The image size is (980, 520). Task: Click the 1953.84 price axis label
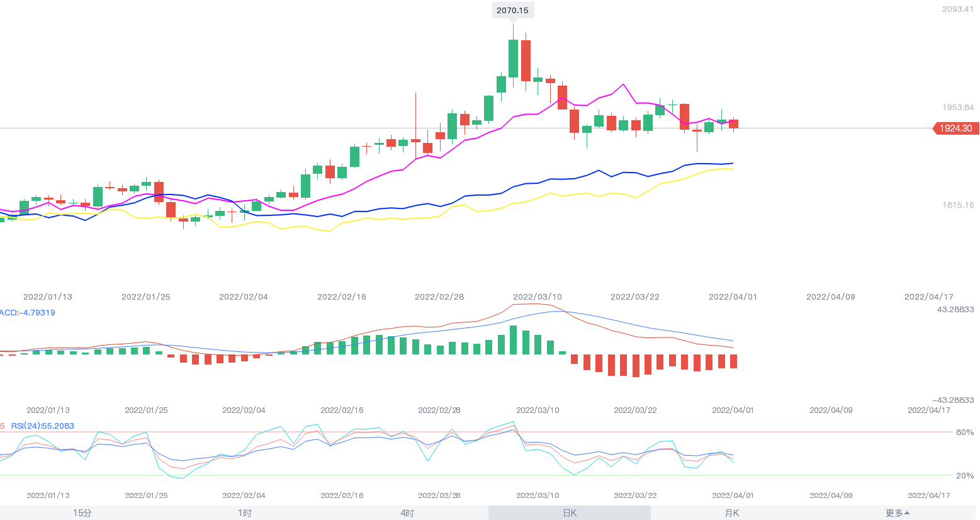957,107
